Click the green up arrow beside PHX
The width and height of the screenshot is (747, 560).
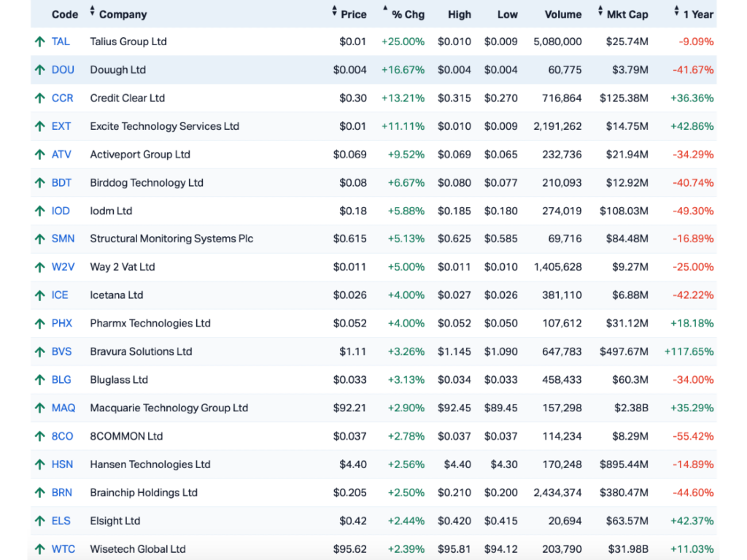40,324
